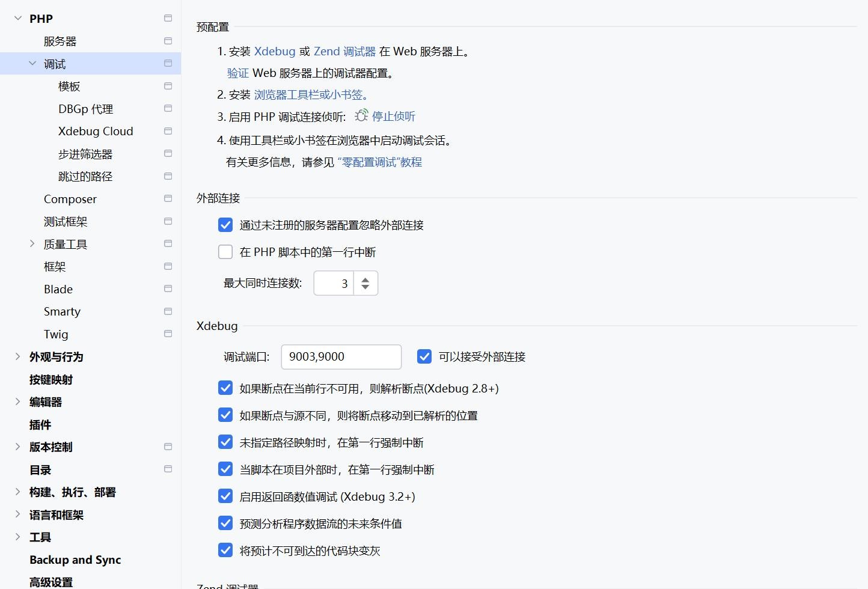The width and height of the screenshot is (868, 589).
Task: Expand the 质量工具 tree node
Action: pyautogui.click(x=32, y=243)
